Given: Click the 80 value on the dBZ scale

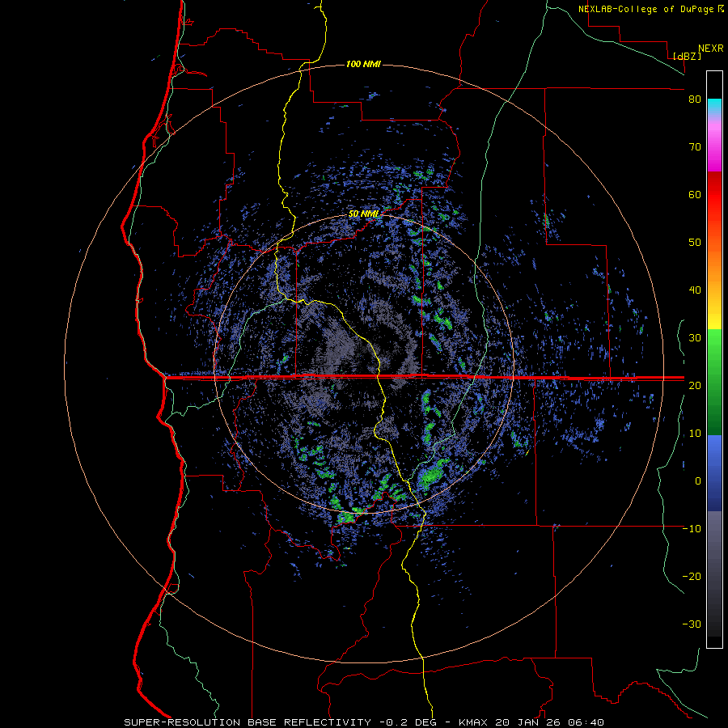Looking at the screenshot, I should (x=695, y=99).
